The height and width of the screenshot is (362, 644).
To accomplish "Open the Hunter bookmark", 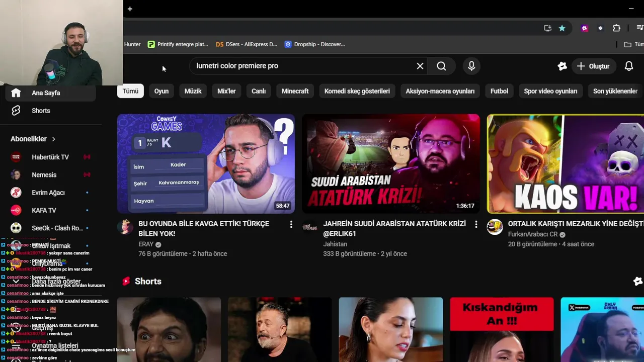I will (132, 44).
